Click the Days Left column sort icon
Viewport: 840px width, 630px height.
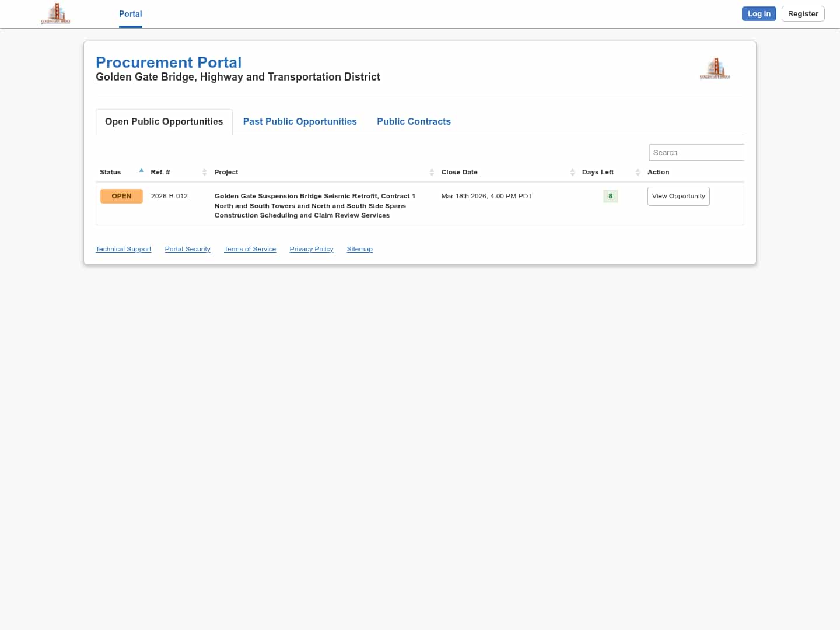[638, 172]
